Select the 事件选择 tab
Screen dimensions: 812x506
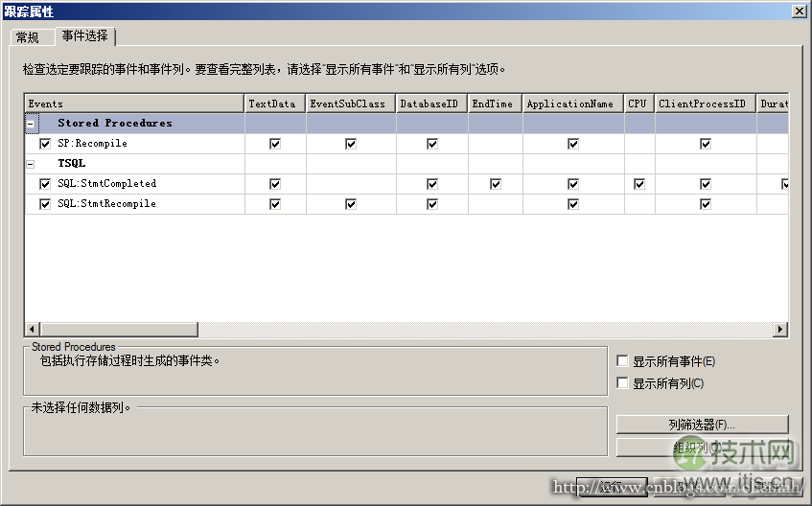point(85,35)
